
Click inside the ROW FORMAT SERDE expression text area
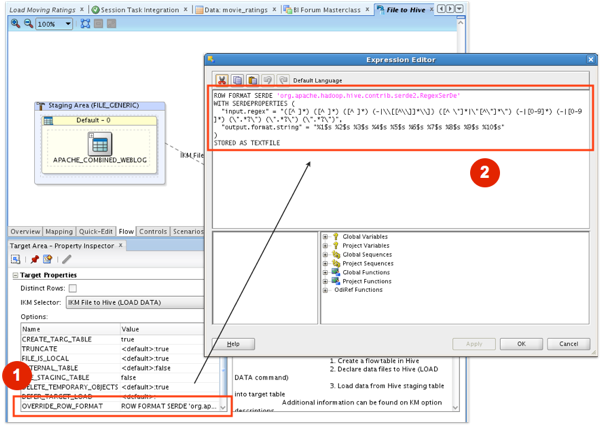[x=400, y=159]
